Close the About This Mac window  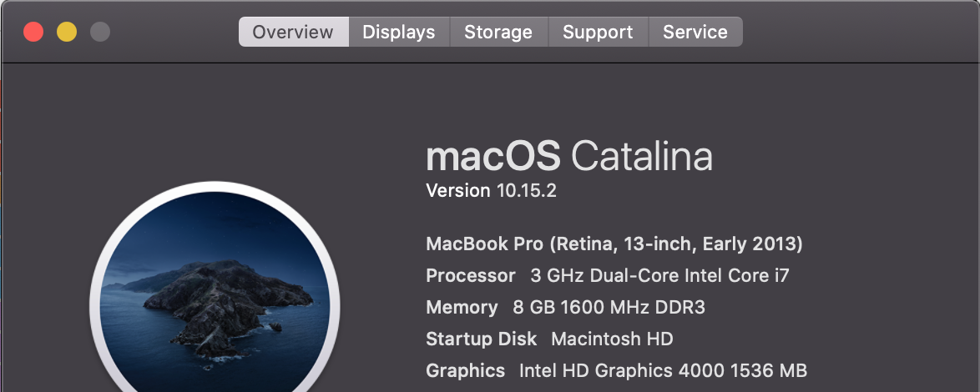[x=33, y=32]
